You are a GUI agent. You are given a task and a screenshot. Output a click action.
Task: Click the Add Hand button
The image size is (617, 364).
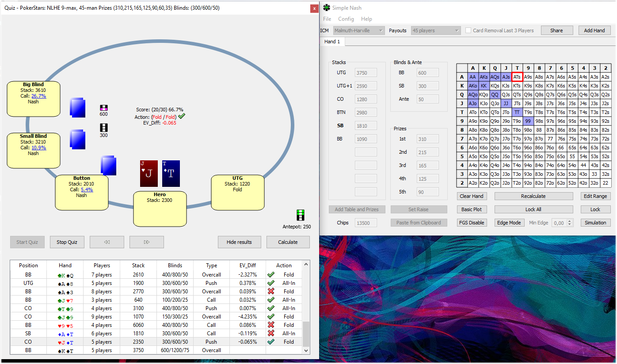[x=594, y=30]
